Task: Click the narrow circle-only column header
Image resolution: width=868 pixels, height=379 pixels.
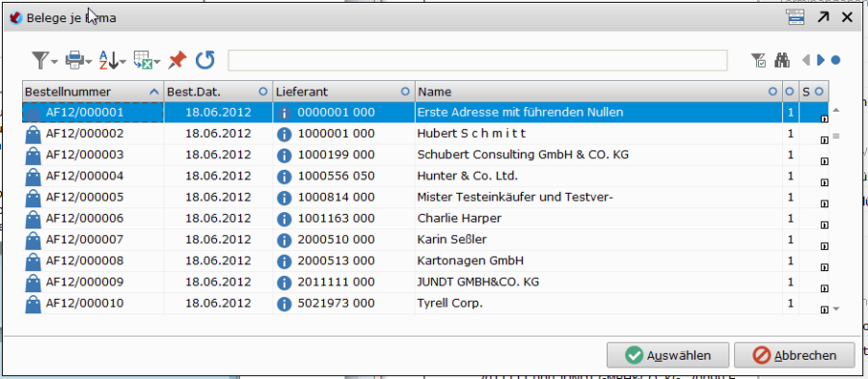Action: point(791,92)
